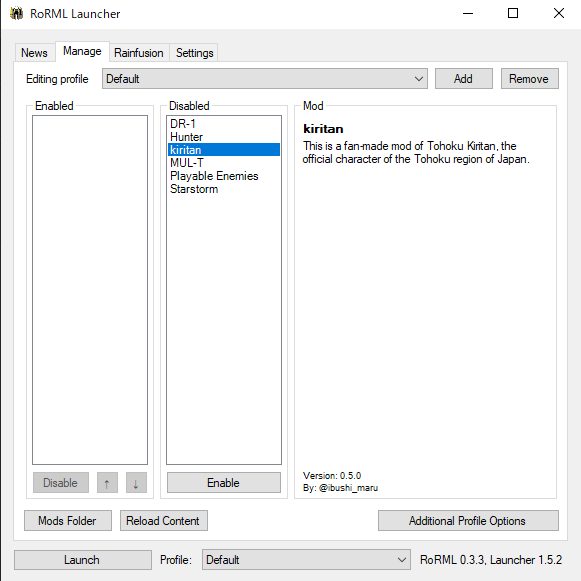Click the move down arrow button
The image size is (581, 581).
click(136, 482)
